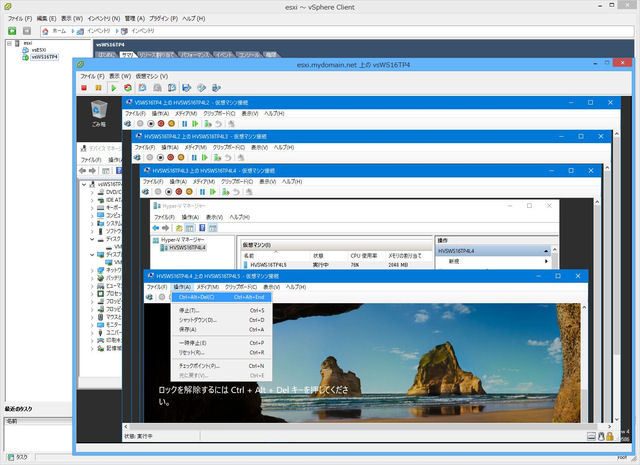Click the CPU 使用率 column header in Hyper-V Manager

click(364, 256)
